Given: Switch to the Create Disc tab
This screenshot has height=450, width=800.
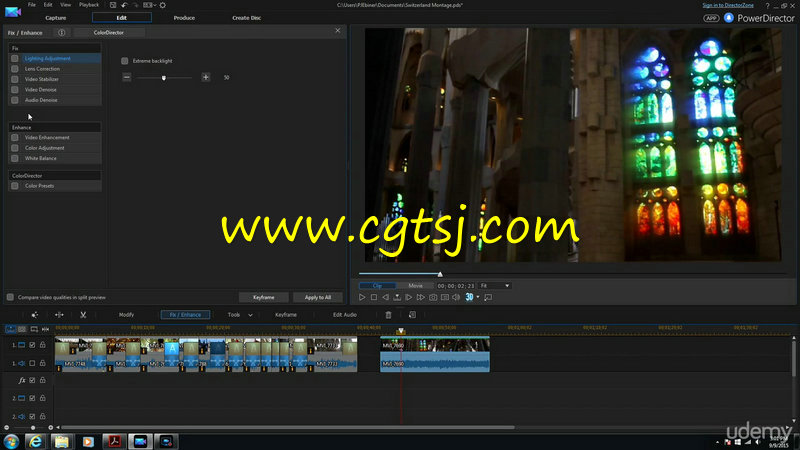Looking at the screenshot, I should [246, 18].
